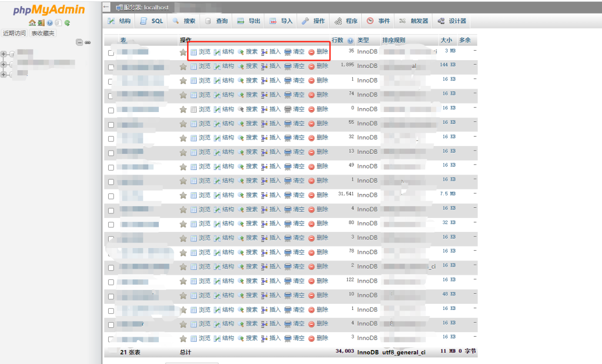Click the 48 KB size value
This screenshot has height=364, width=602.
[x=449, y=294]
